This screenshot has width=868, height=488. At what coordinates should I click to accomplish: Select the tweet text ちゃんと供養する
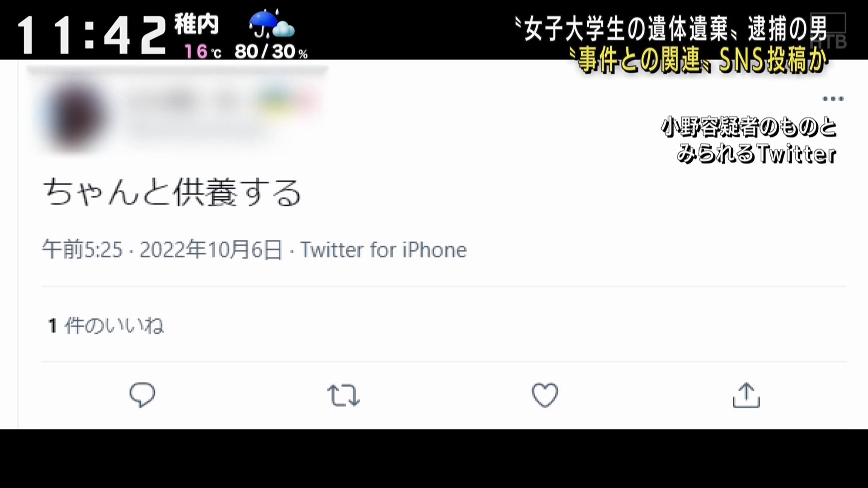point(172,192)
